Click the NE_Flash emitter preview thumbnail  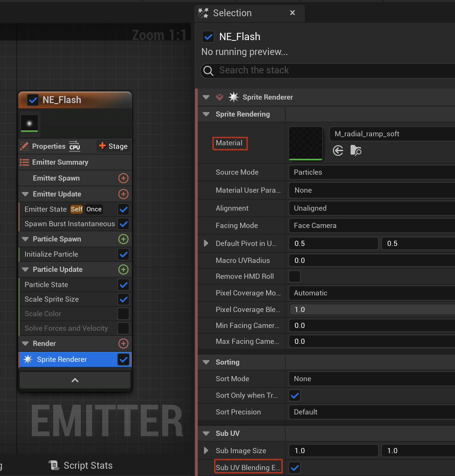coord(29,123)
